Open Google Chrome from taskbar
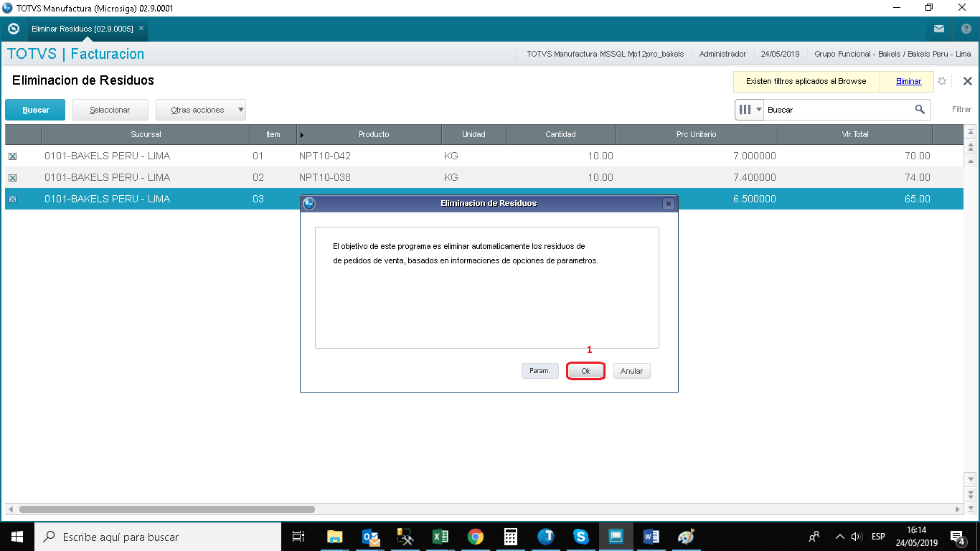 [476, 537]
